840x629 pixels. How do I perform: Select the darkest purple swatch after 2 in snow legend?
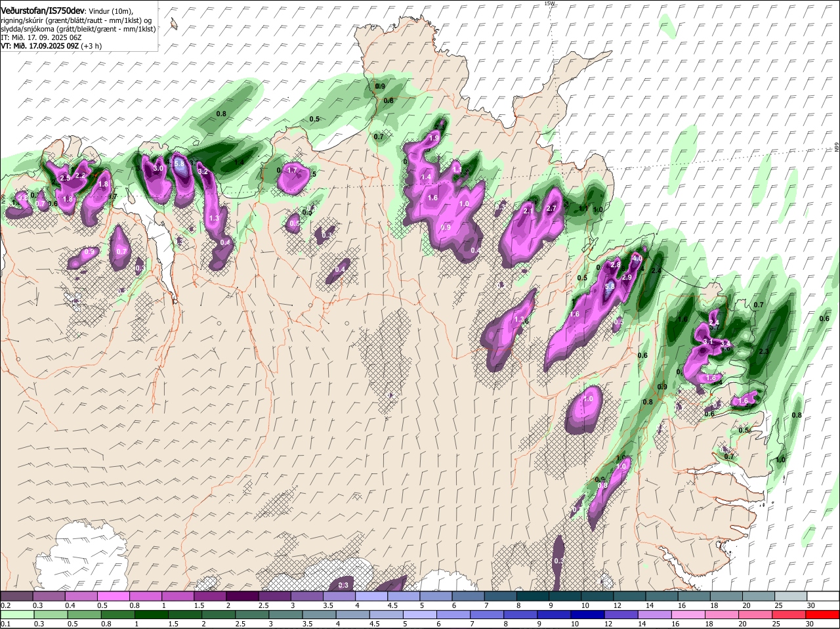(242, 596)
